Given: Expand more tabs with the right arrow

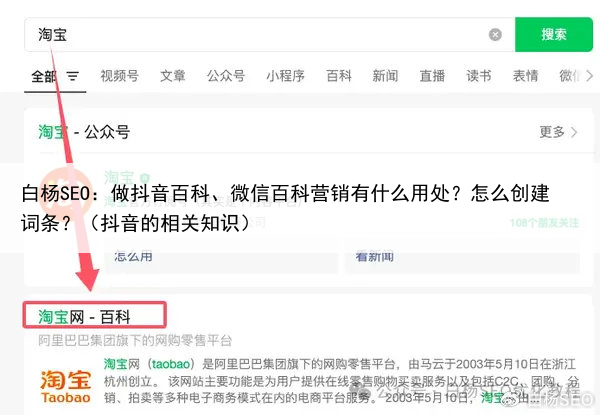Looking at the screenshot, I should [x=589, y=76].
